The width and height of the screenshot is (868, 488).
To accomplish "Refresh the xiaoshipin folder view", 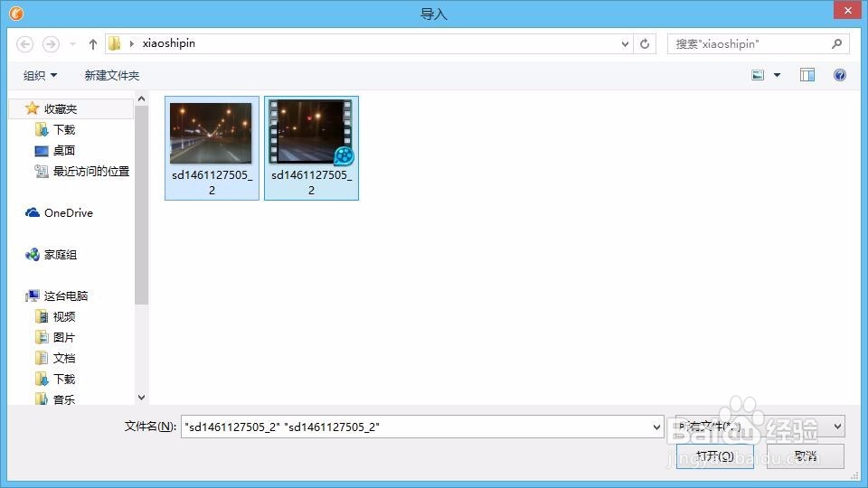I will click(x=645, y=43).
